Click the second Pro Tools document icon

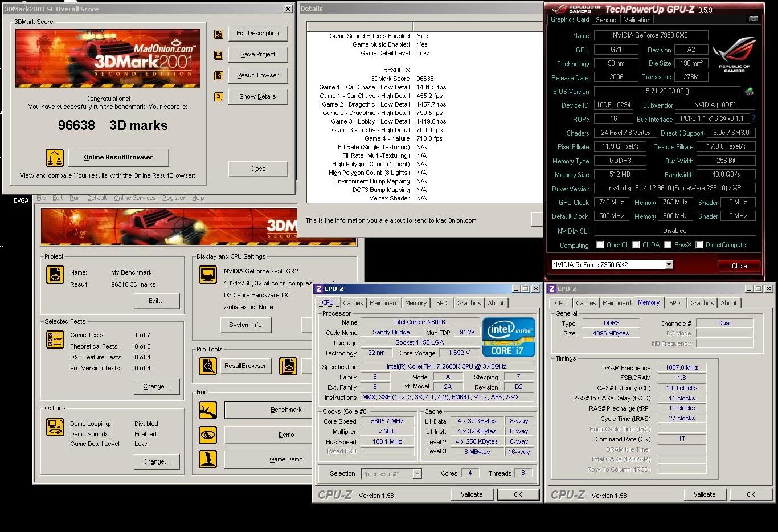click(288, 366)
